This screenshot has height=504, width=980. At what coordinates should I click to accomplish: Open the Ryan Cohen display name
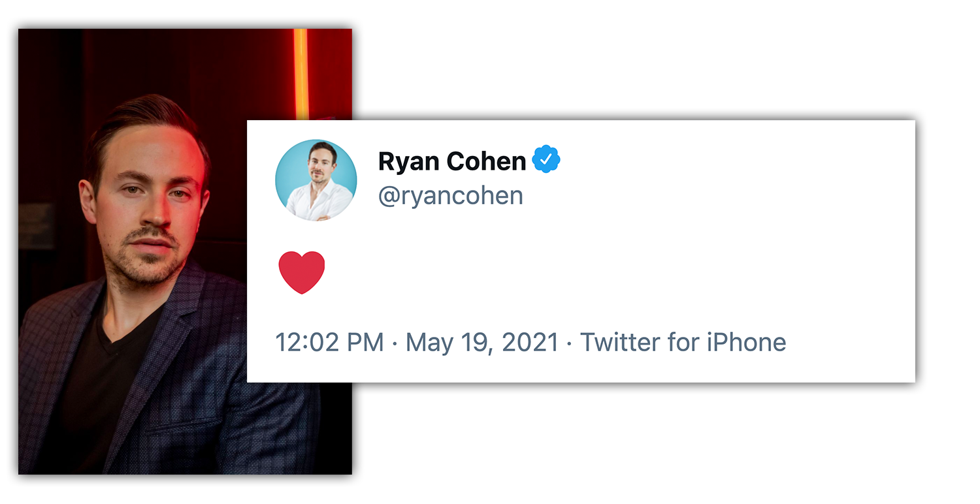tap(452, 161)
